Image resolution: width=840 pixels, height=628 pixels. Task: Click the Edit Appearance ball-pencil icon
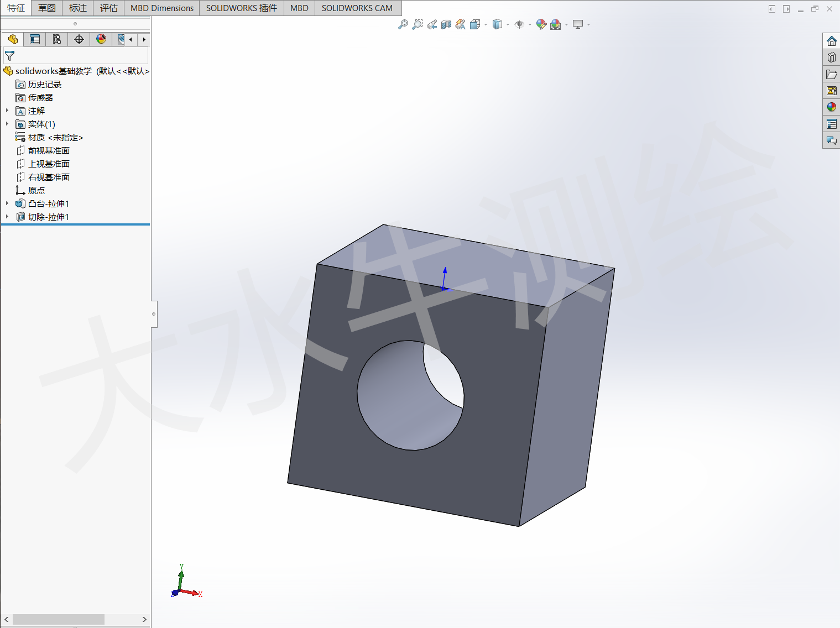coord(541,24)
